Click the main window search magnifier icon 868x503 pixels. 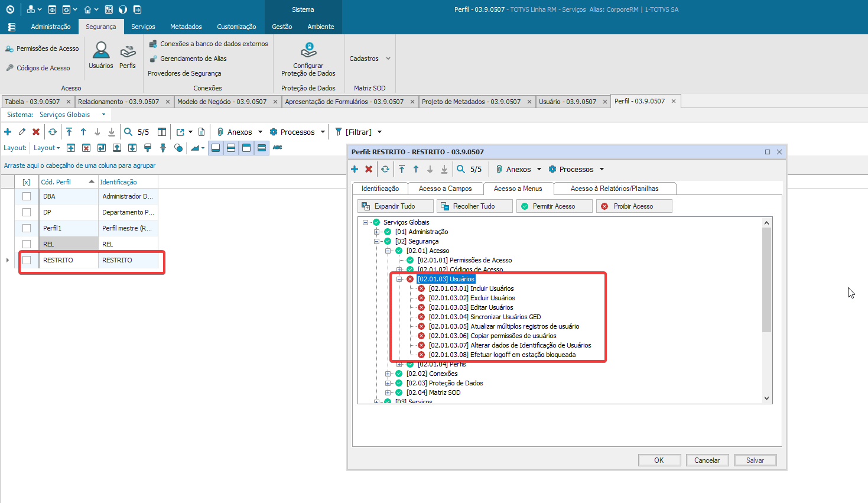pos(128,132)
